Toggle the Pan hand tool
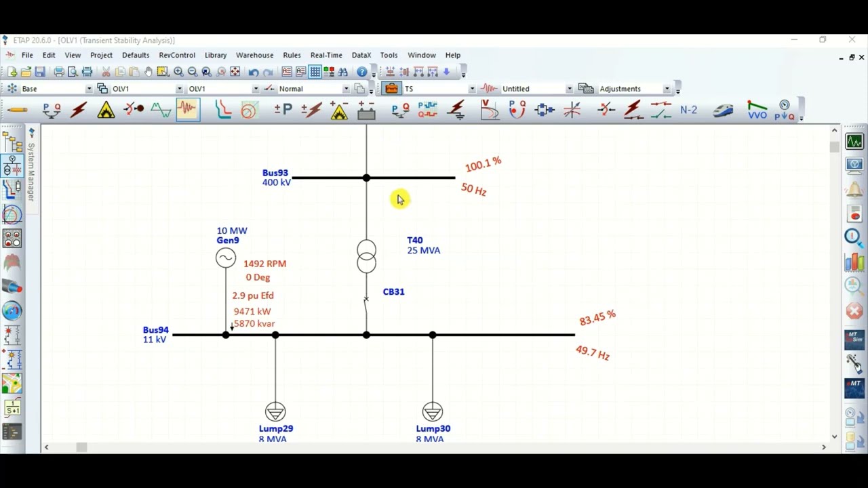 (x=149, y=72)
